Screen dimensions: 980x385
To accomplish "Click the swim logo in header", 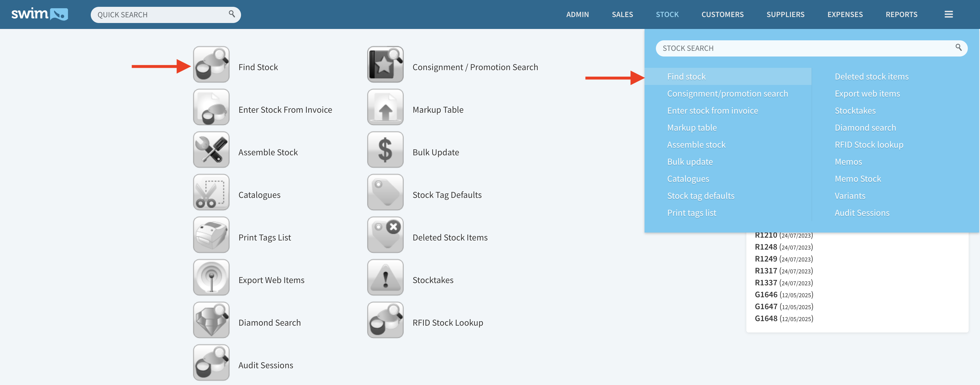I will [40, 14].
